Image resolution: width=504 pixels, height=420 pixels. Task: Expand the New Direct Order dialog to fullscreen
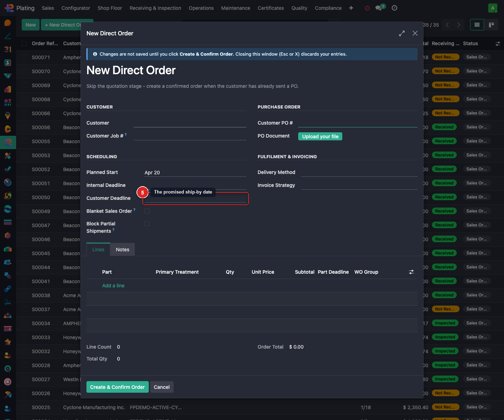[402, 33]
